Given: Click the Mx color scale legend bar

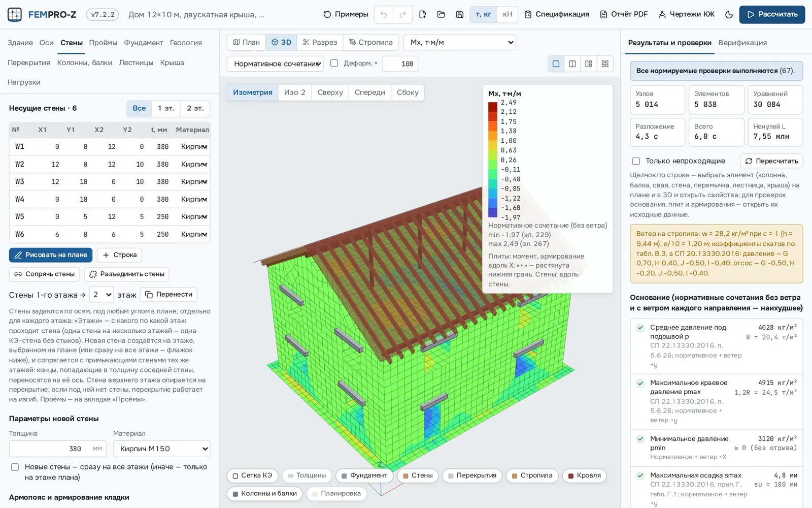Looking at the screenshot, I should 493,160.
